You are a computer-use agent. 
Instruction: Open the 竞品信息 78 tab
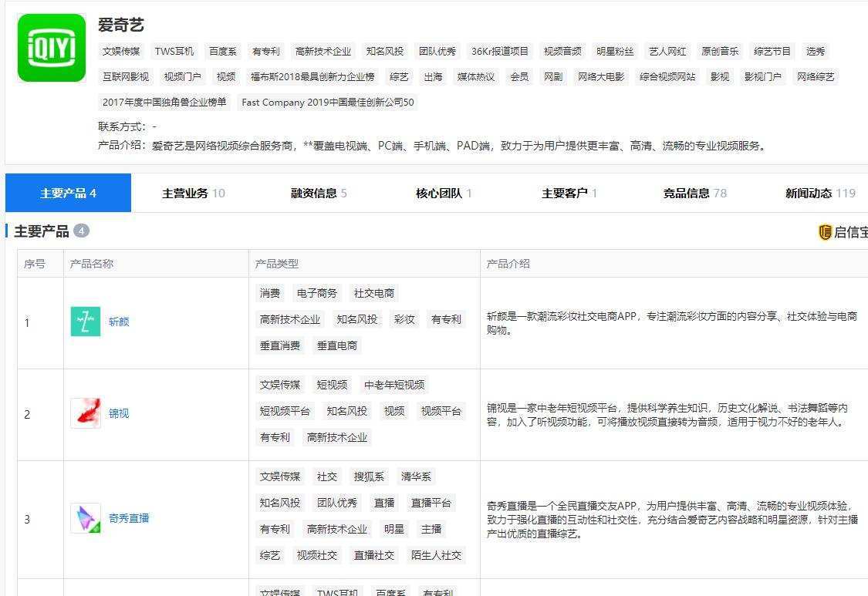[x=694, y=193]
